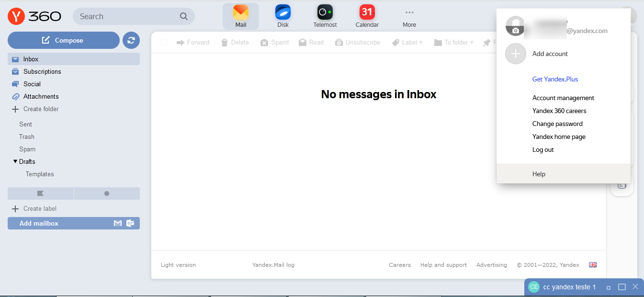Image resolution: width=644 pixels, height=297 pixels.
Task: Maximize the cc yandex teste 1 chat
Action: coord(622,287)
